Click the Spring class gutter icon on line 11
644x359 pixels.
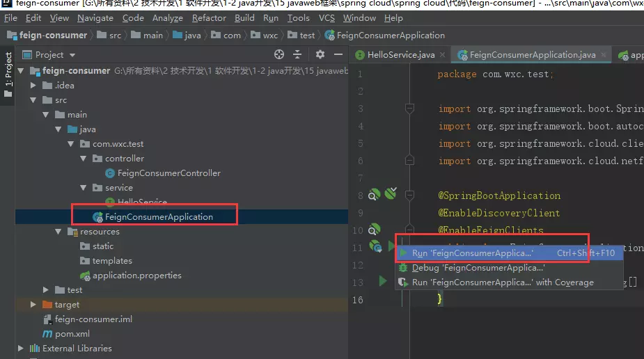375,246
